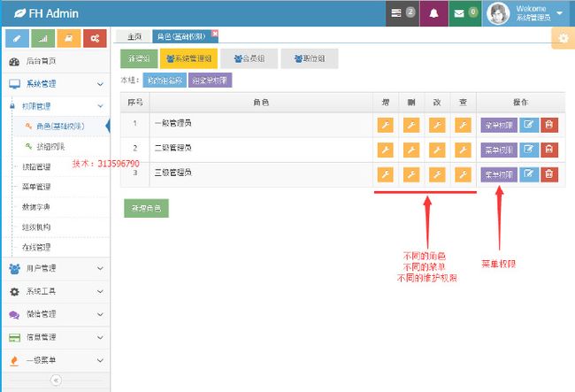Select the 系统管理组 group tab
Screen dimensions: 575x392
click(188, 58)
